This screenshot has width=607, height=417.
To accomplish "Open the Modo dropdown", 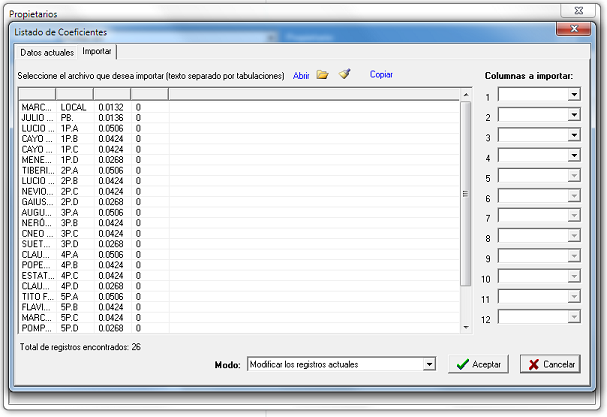I will pyautogui.click(x=429, y=364).
